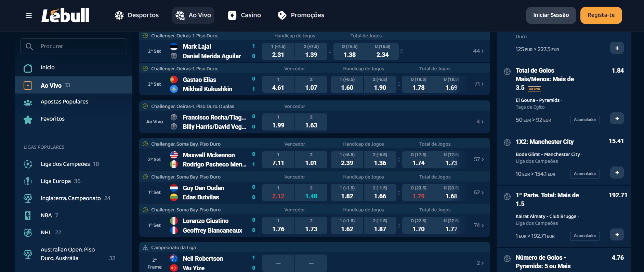
Task: Click the Estonia flag beside Mark Lajal
Action: 174,46
